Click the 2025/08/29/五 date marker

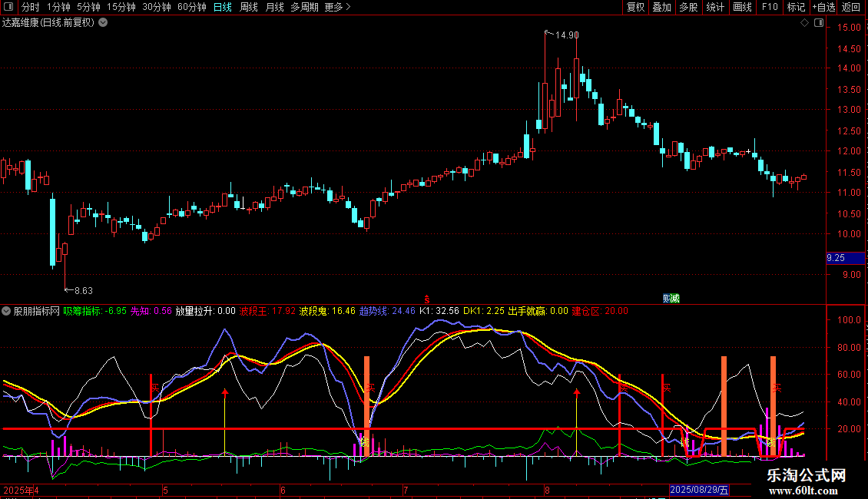pyautogui.click(x=699, y=490)
